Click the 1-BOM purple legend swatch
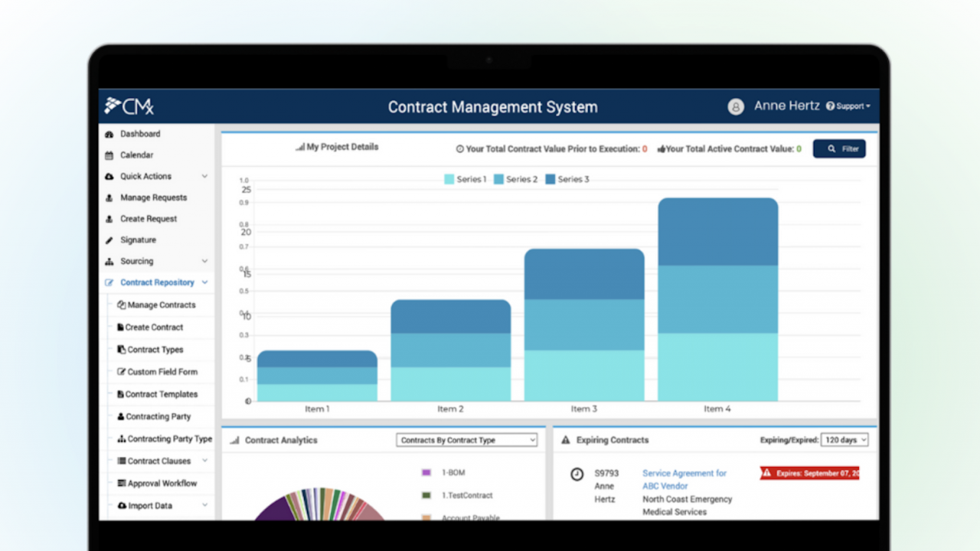 tap(426, 473)
